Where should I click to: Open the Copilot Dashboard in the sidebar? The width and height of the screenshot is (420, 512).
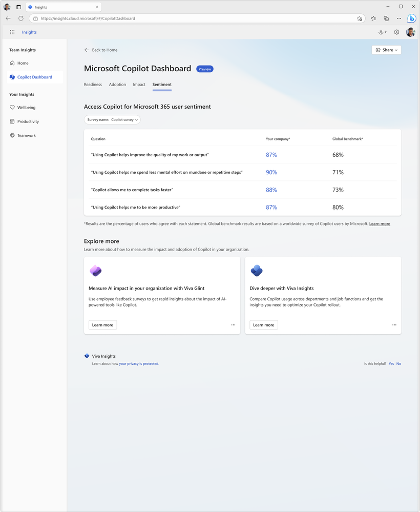coord(35,76)
